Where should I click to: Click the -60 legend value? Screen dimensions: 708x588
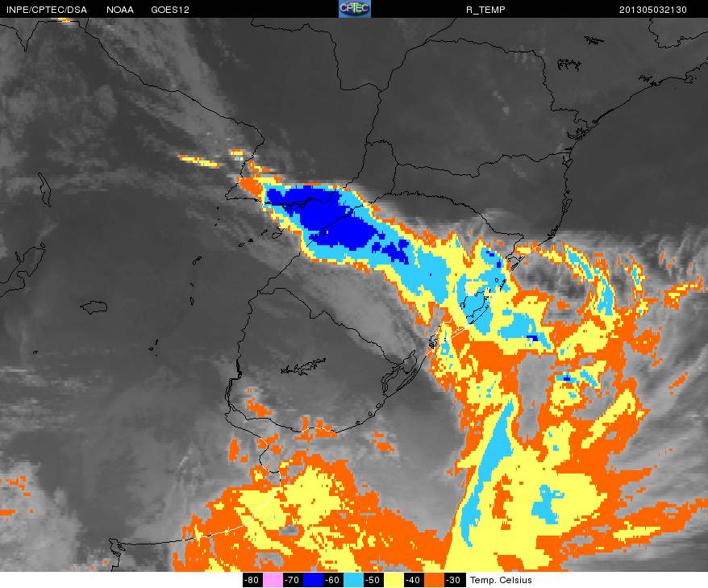click(333, 580)
